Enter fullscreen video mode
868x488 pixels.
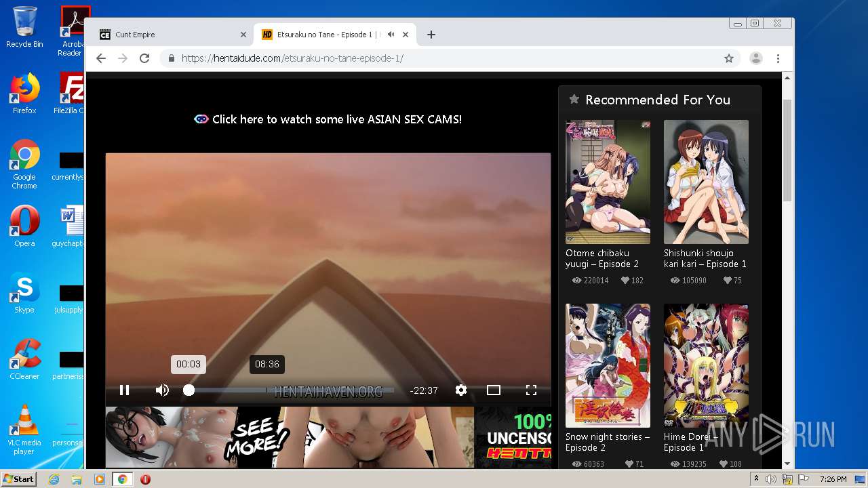tap(531, 390)
